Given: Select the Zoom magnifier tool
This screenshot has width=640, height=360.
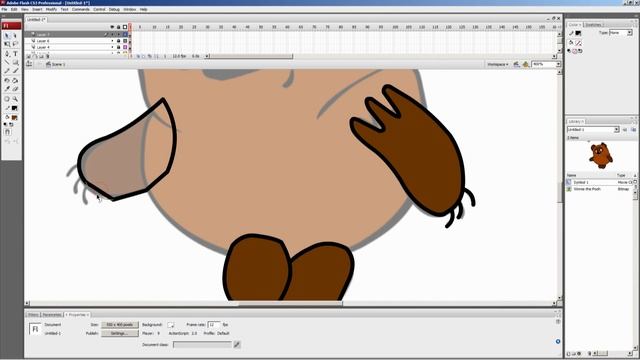Looking at the screenshot, I should 16,99.
